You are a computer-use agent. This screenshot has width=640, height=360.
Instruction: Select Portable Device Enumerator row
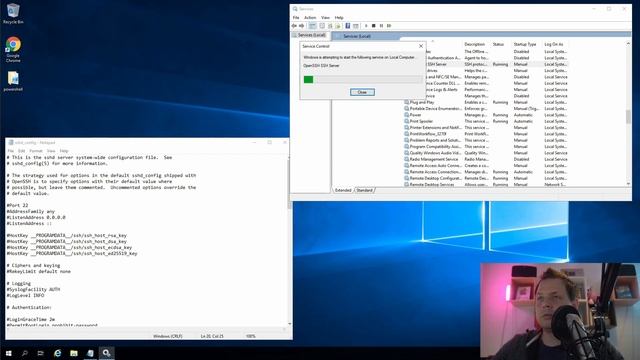click(486, 109)
